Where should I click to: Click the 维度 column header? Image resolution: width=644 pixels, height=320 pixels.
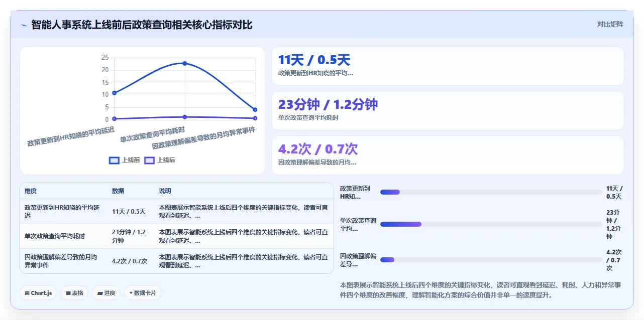(31, 191)
